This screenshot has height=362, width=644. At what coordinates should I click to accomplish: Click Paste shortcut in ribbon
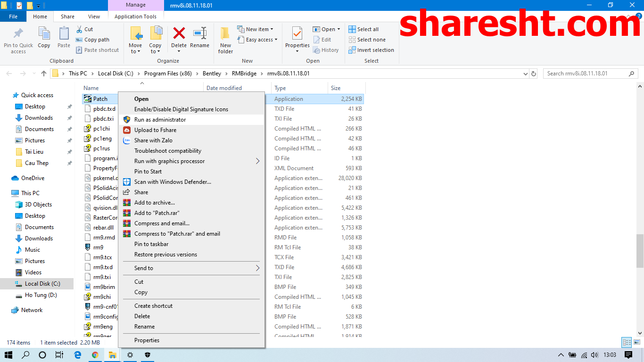[97, 50]
